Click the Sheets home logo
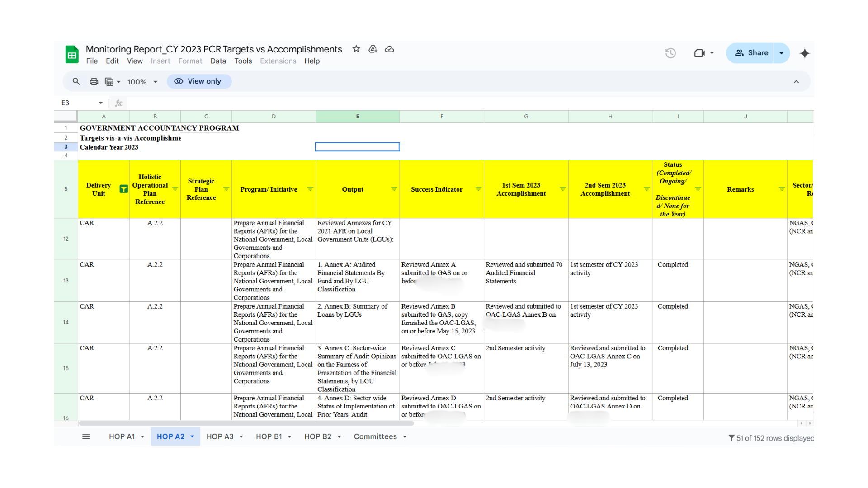 point(72,54)
